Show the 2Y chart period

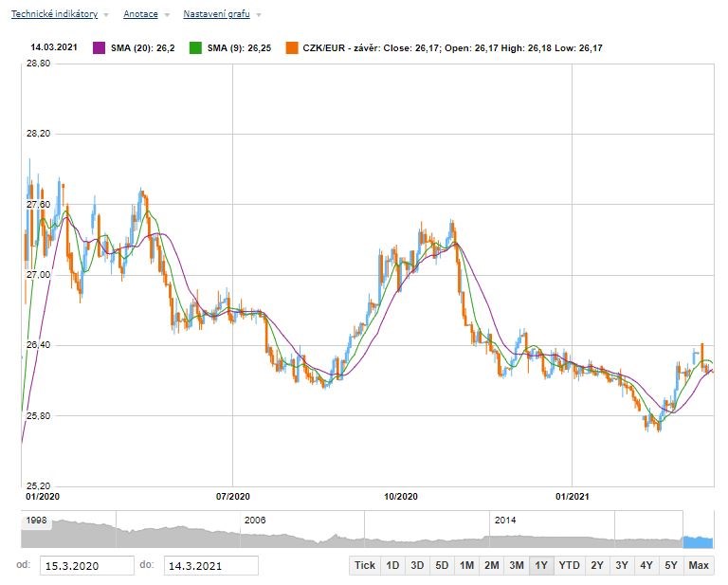coord(596,565)
